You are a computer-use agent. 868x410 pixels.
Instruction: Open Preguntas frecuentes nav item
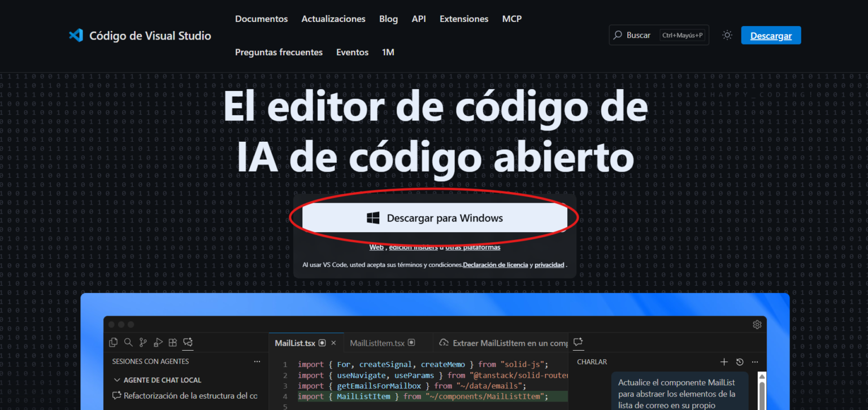coord(279,52)
